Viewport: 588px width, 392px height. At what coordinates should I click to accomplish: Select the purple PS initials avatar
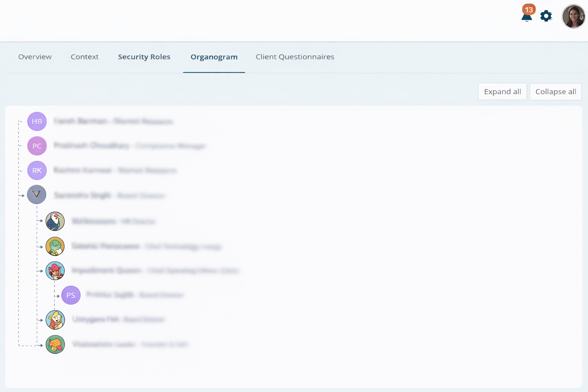(71, 295)
